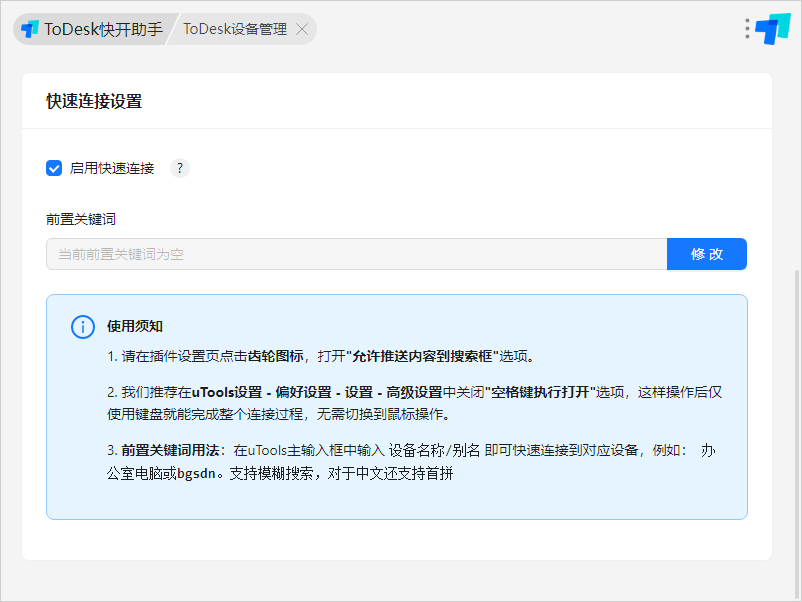The width and height of the screenshot is (802, 602).
Task: Close the ToDesk设备管理 tab
Action: [x=302, y=29]
